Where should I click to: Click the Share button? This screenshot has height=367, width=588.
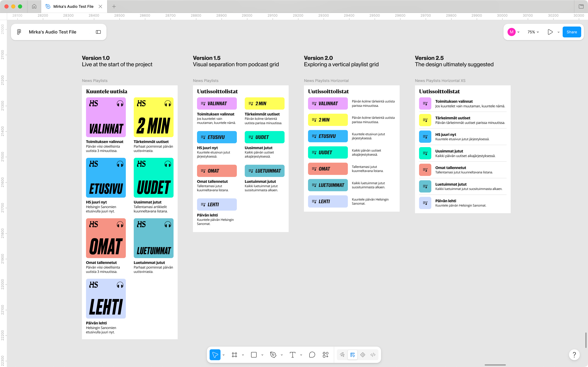(x=571, y=32)
